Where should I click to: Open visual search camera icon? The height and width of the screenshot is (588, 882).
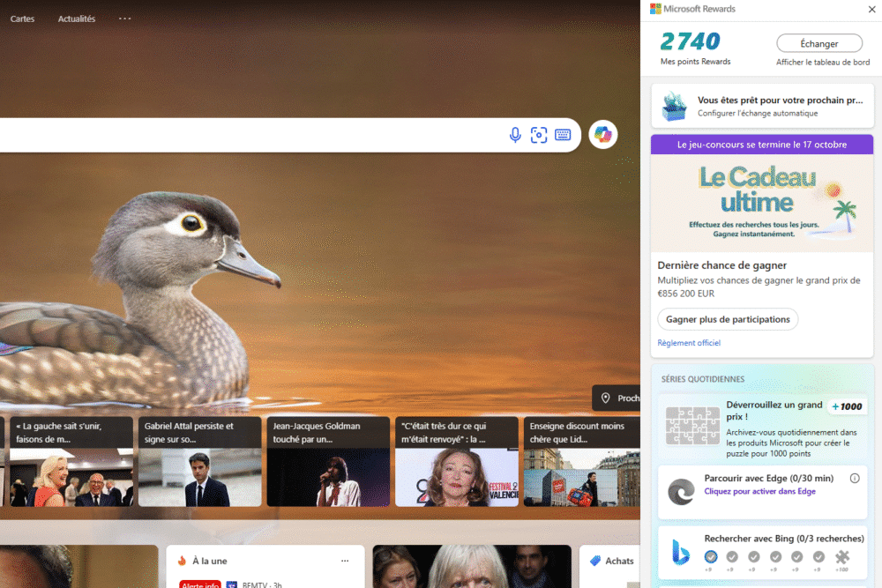pos(539,135)
